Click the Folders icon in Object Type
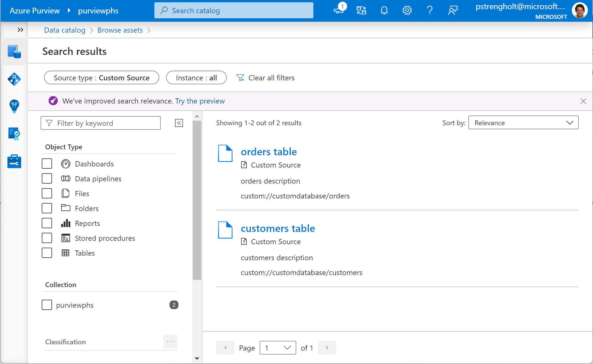Viewport: 593px width, 364px height. (66, 208)
